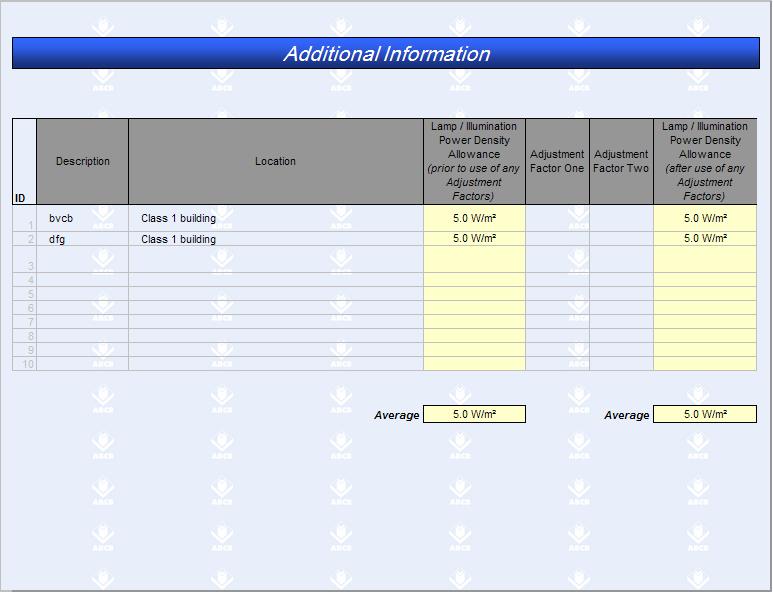Select the 'bvcb' description cell
The width and height of the screenshot is (773, 592).
pos(82,218)
